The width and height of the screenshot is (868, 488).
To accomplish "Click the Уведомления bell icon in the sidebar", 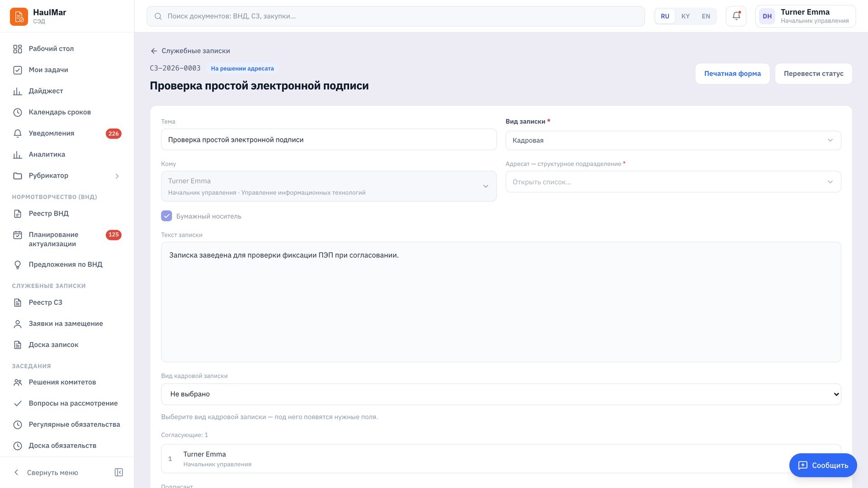I will (18, 133).
